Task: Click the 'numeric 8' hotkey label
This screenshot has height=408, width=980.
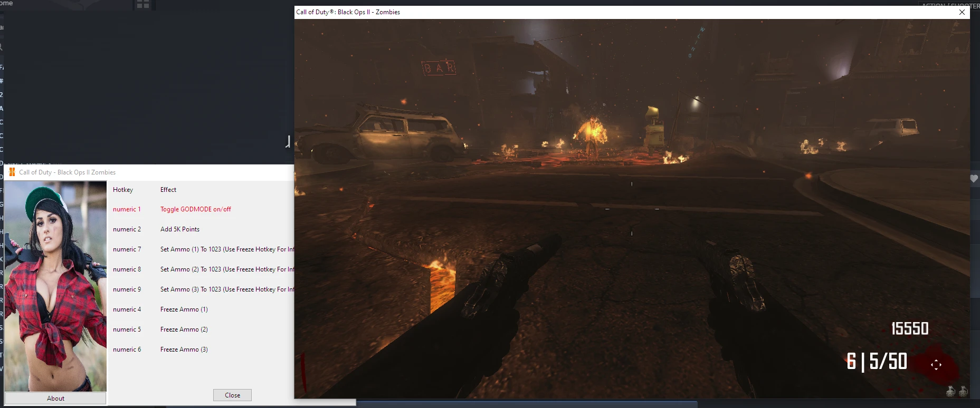Action: click(127, 269)
